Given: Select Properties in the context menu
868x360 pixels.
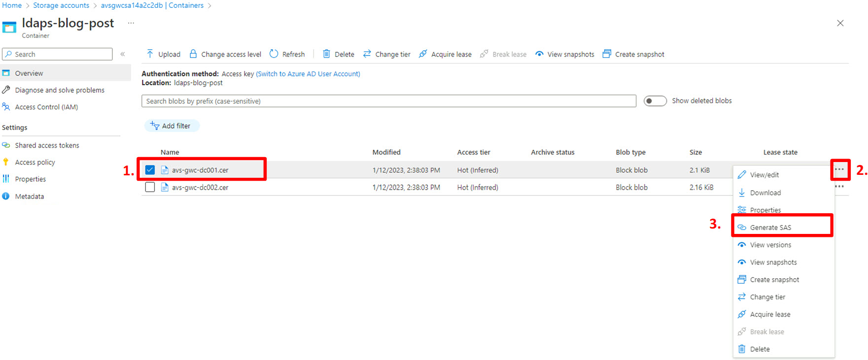Looking at the screenshot, I should [x=783, y=210].
